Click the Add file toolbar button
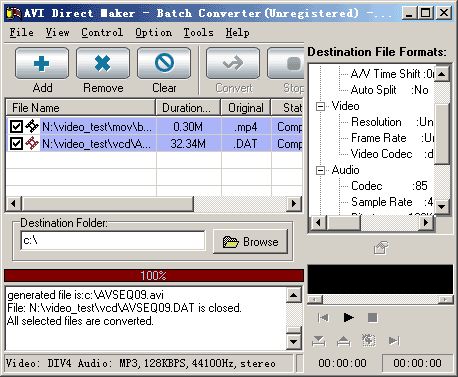458x377 pixels. click(x=42, y=63)
